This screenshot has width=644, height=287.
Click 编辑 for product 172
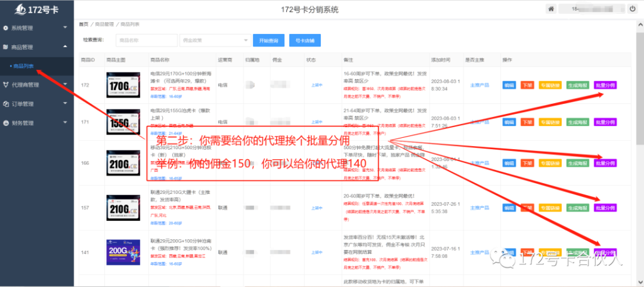click(509, 85)
